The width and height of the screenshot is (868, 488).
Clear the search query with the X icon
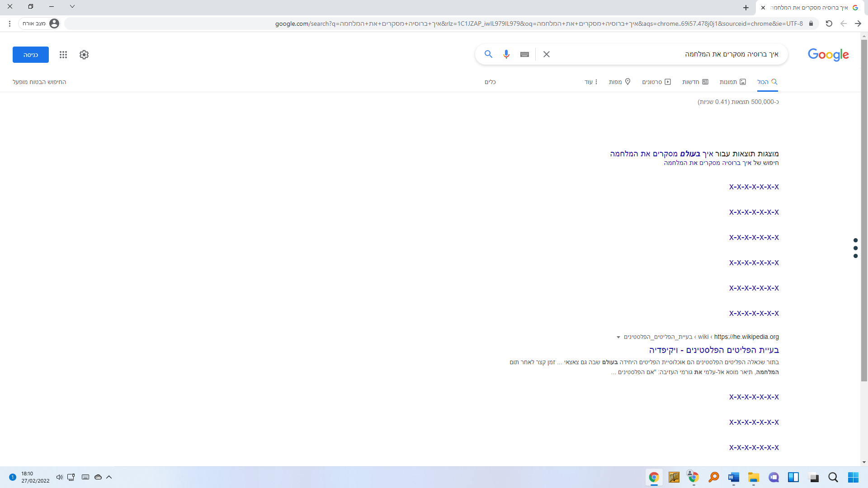tap(546, 54)
